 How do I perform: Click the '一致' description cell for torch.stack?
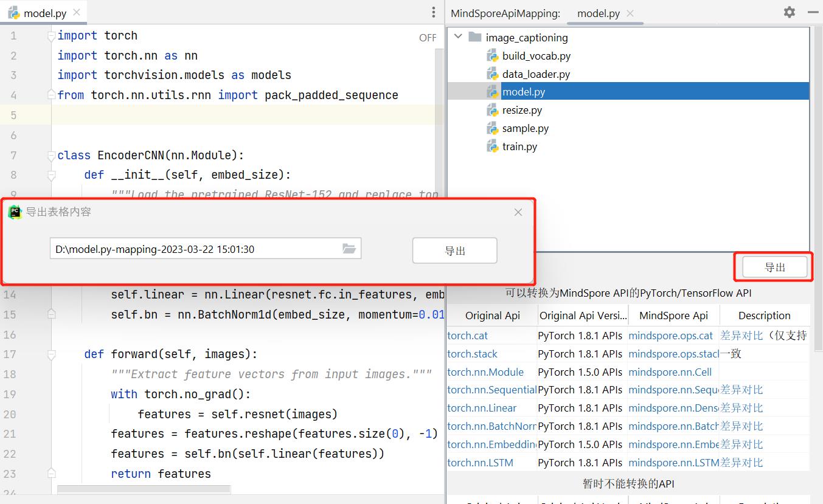tap(731, 354)
